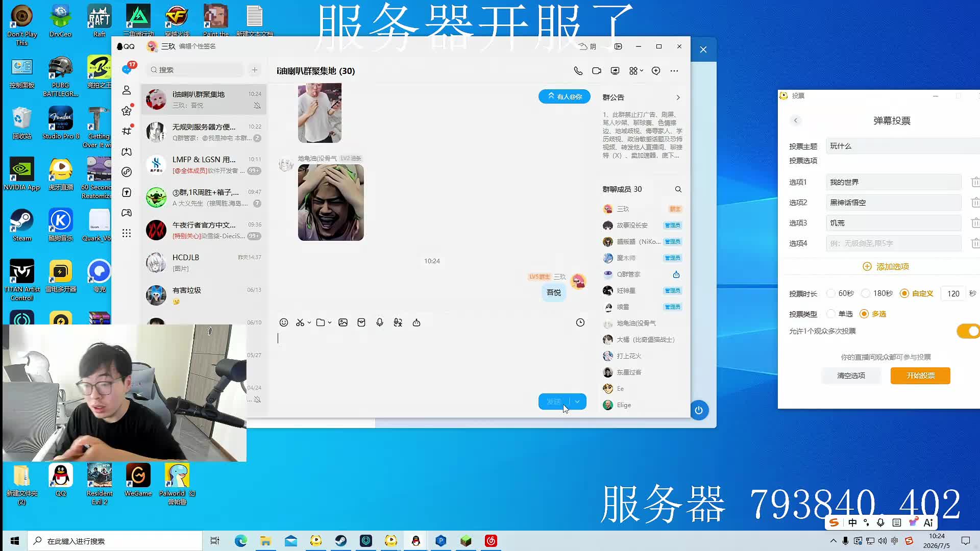
Task: Open QQ channels hashtag icon
Action: (x=127, y=131)
